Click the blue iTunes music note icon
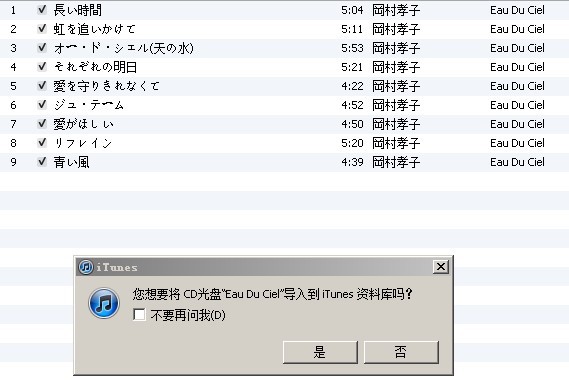Image resolution: width=569 pixels, height=380 pixels. (104, 303)
